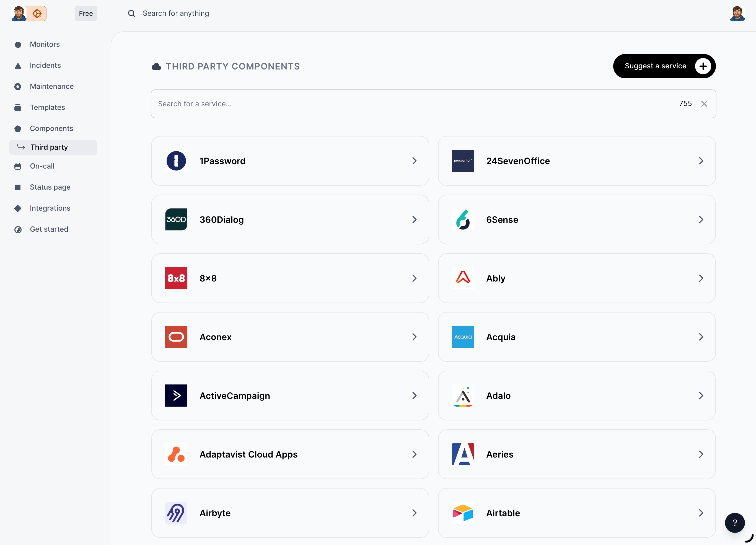Click the THIRD PARTY COMPONENTS heading
Viewport: 756px width, 545px height.
[233, 66]
